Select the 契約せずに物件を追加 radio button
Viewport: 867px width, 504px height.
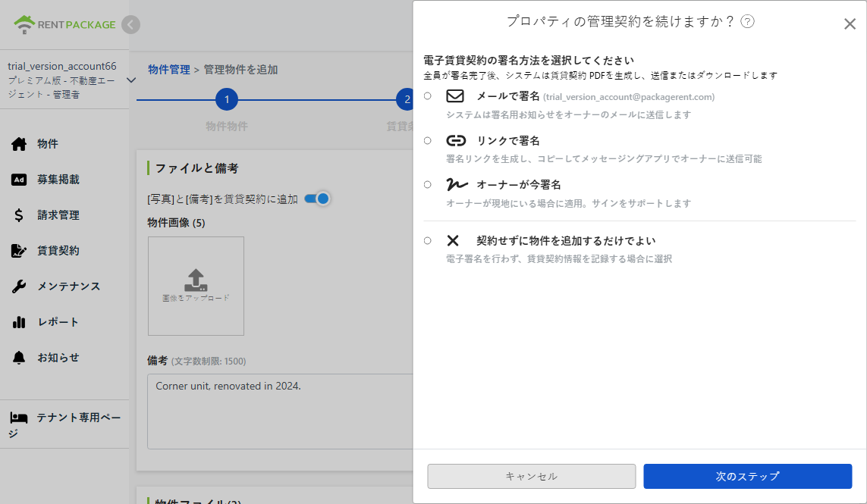click(427, 240)
